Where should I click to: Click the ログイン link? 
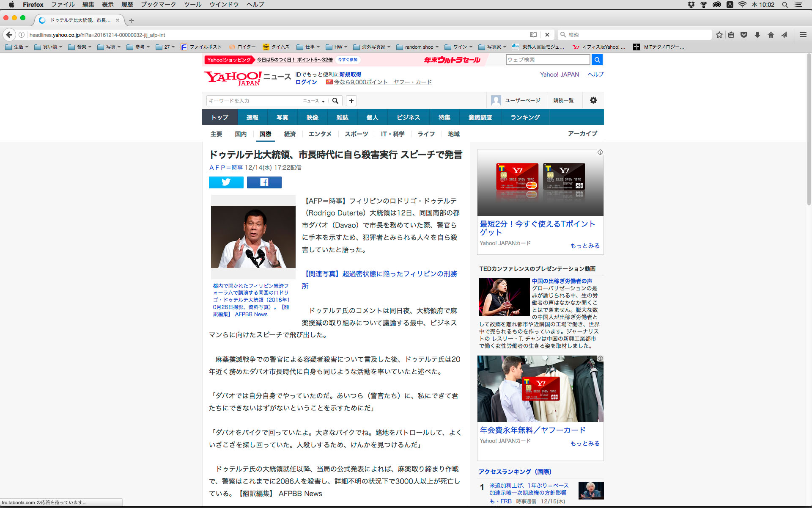pos(306,82)
